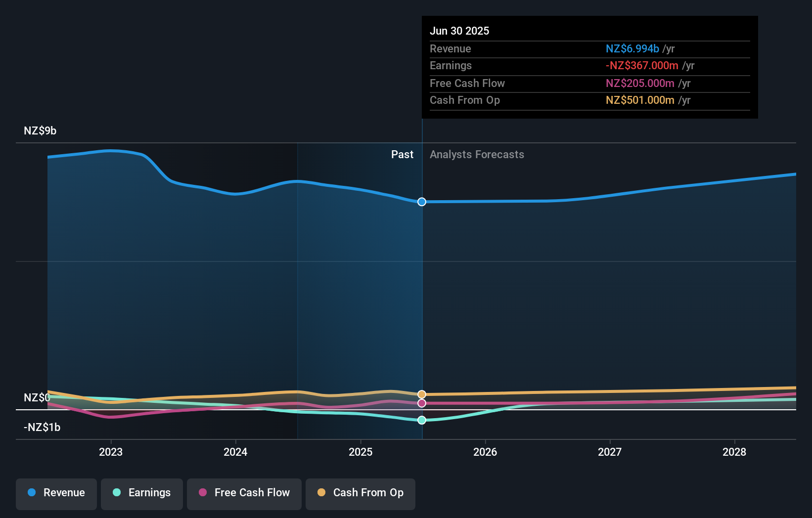Select the blue Revenue data point marker
This screenshot has height=518, width=812.
pyautogui.click(x=421, y=202)
